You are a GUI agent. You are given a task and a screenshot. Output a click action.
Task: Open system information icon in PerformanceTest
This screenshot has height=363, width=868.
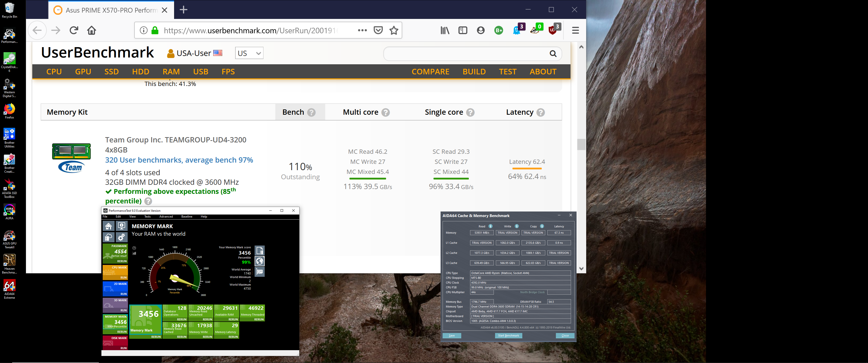coord(122,226)
